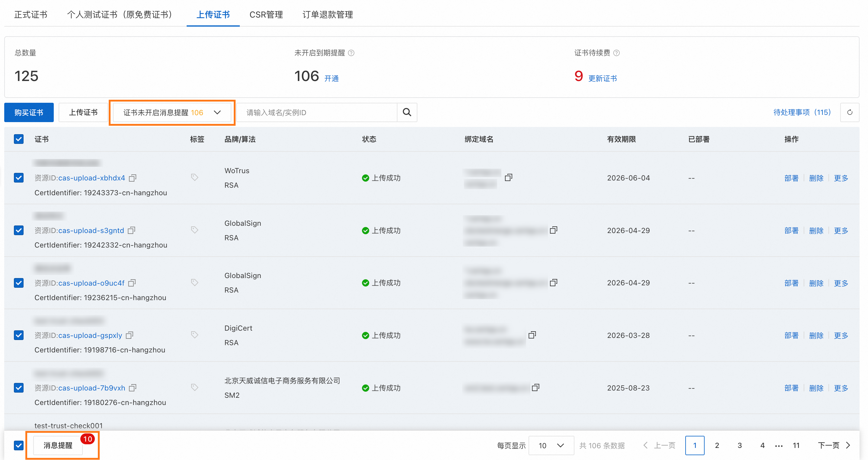Copy resource ID cas-upload-xbhdx4

(133, 178)
